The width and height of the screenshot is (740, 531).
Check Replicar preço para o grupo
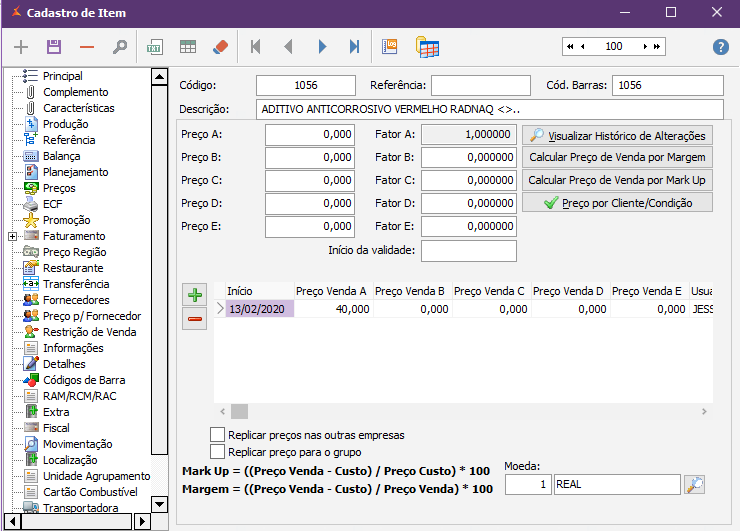coord(217,452)
